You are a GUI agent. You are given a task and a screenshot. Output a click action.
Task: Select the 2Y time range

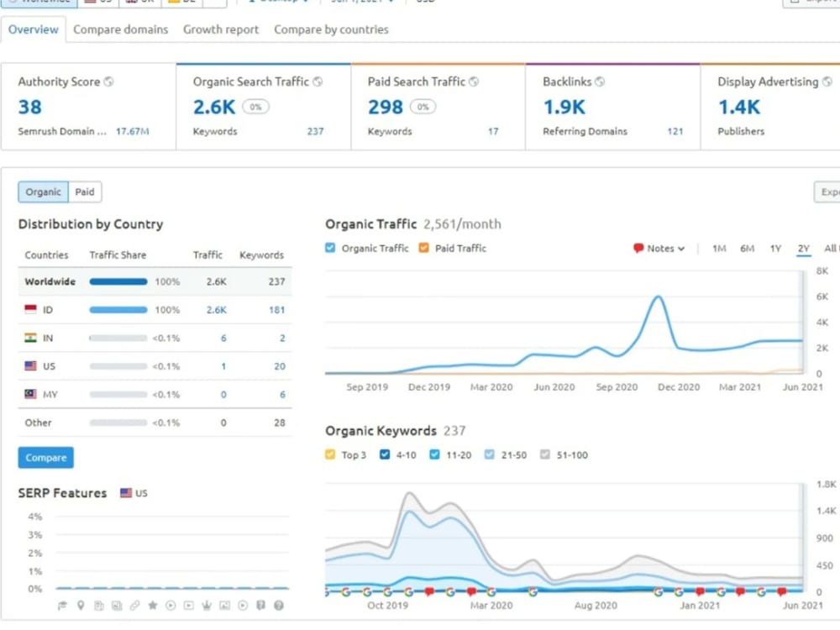[804, 248]
